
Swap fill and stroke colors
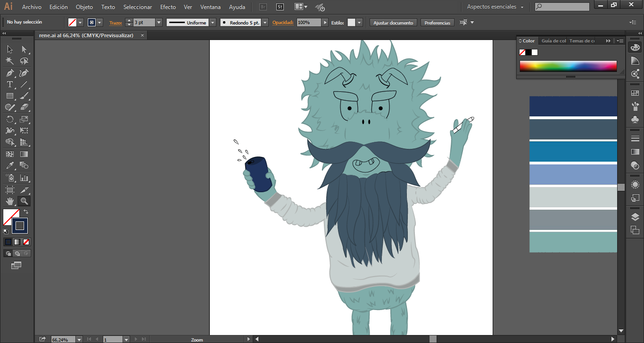26,212
